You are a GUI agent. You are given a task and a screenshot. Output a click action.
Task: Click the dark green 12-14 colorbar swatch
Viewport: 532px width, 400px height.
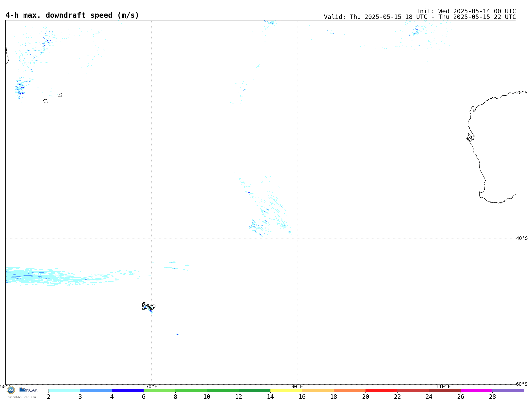coord(254,391)
